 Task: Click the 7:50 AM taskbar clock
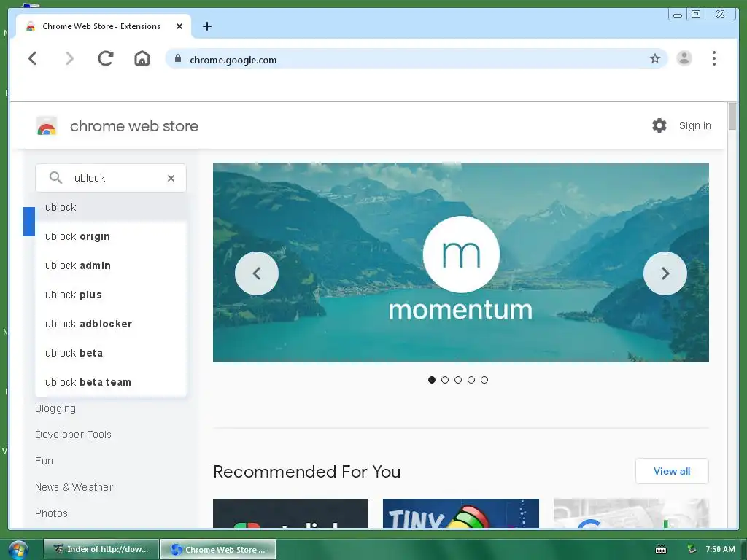click(x=720, y=549)
